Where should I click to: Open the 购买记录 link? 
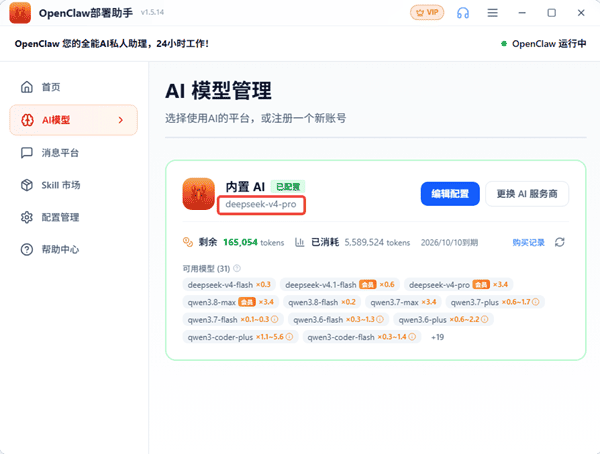[528, 243]
